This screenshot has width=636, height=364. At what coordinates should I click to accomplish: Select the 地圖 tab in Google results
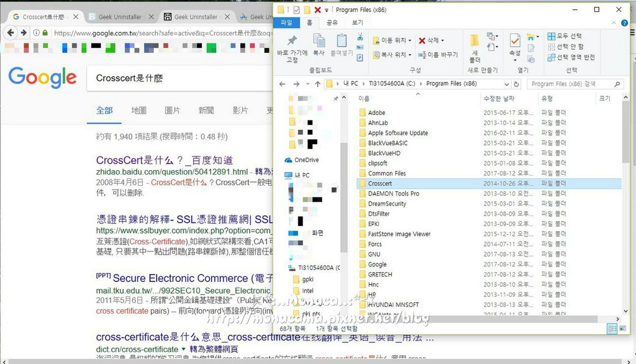click(139, 110)
